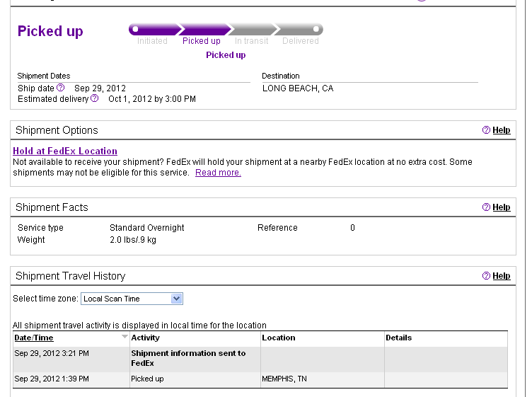The image size is (532, 397).
Task: Sort by the Date/Time column header
Action: [33, 338]
